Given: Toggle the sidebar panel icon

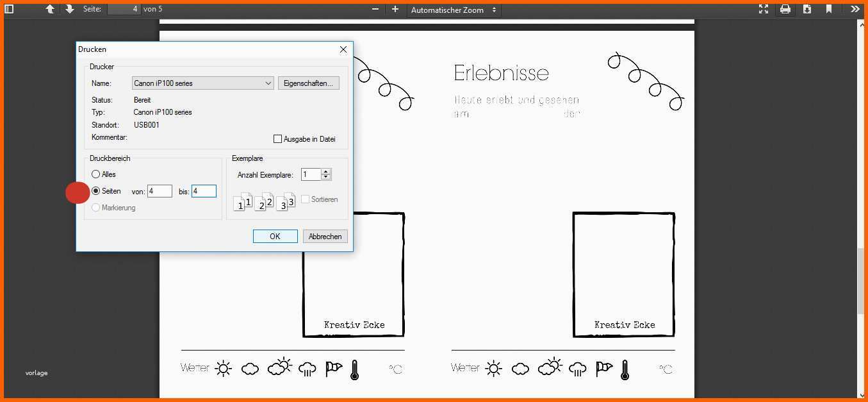Looking at the screenshot, I should pyautogui.click(x=9, y=9).
